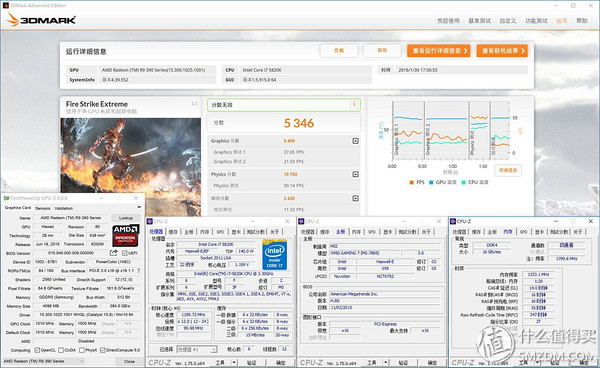Expand the Graphics 分数 section

tap(355, 141)
